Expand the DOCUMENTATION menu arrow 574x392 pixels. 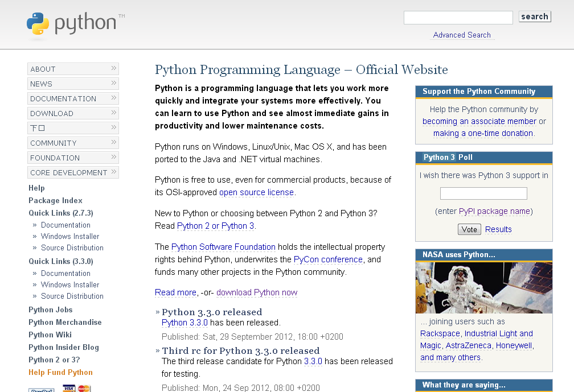(113, 98)
